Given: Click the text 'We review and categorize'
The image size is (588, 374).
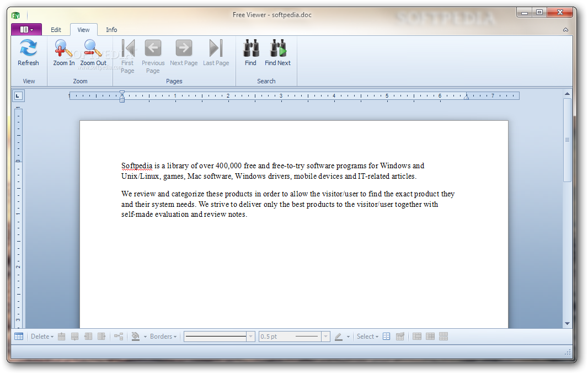Looking at the screenshot, I should pyautogui.click(x=162, y=194).
